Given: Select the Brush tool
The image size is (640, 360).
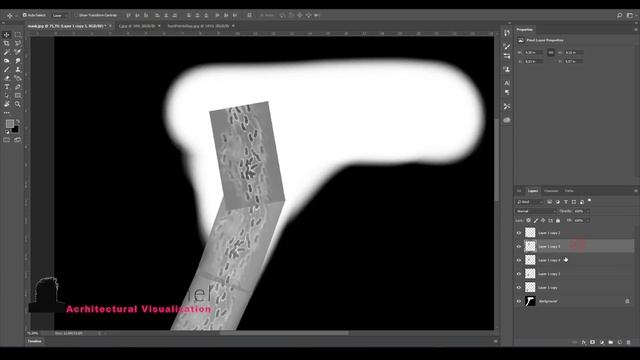Looking at the screenshot, I should pos(7,69).
